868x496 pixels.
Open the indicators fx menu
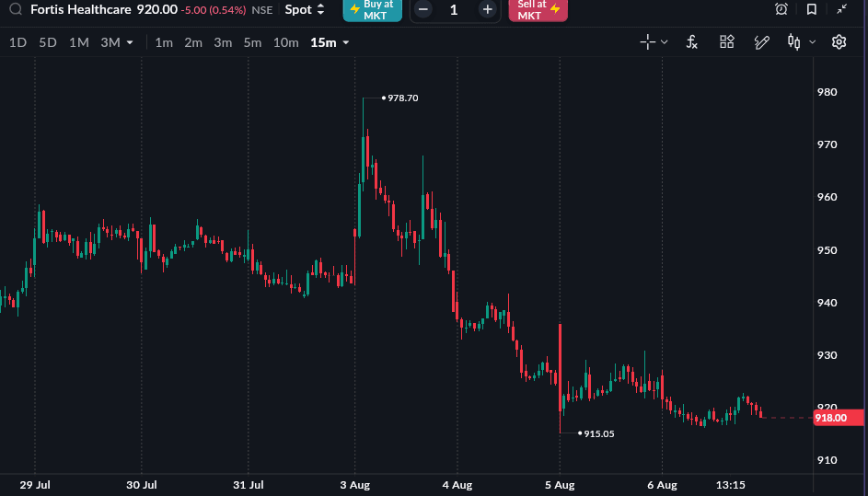click(691, 42)
